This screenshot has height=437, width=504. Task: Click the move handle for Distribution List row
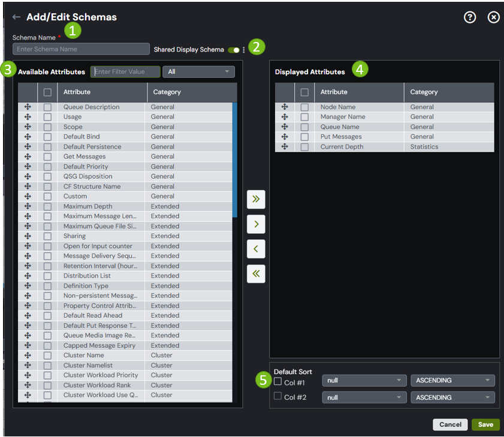tap(28, 276)
